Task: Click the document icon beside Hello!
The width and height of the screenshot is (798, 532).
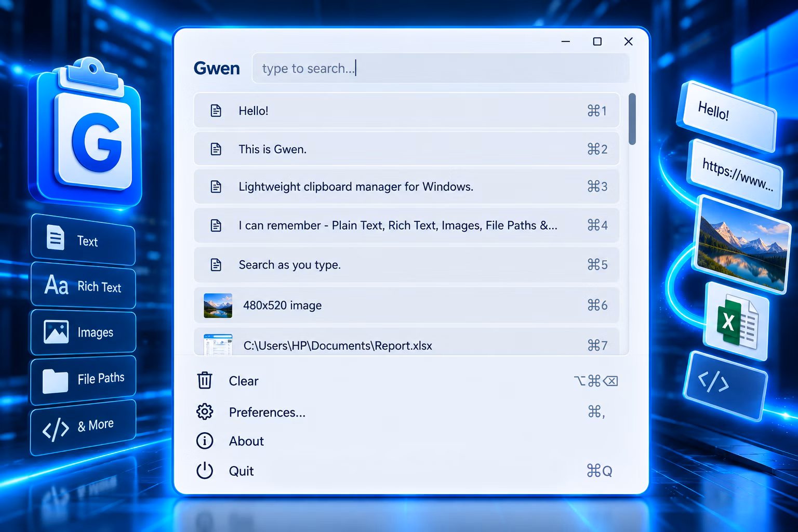Action: [x=216, y=111]
